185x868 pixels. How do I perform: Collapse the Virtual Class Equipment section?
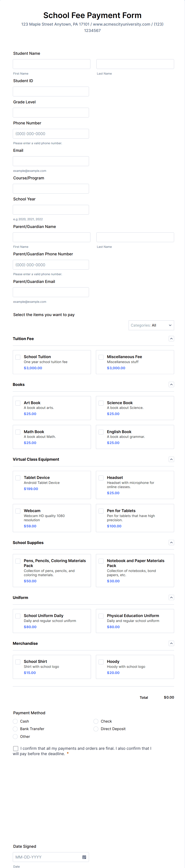(x=171, y=459)
